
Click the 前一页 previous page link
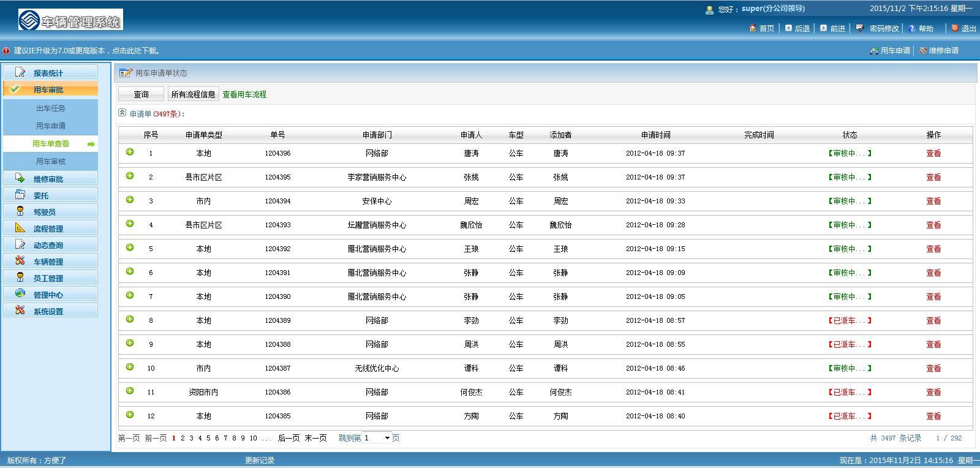coord(156,438)
